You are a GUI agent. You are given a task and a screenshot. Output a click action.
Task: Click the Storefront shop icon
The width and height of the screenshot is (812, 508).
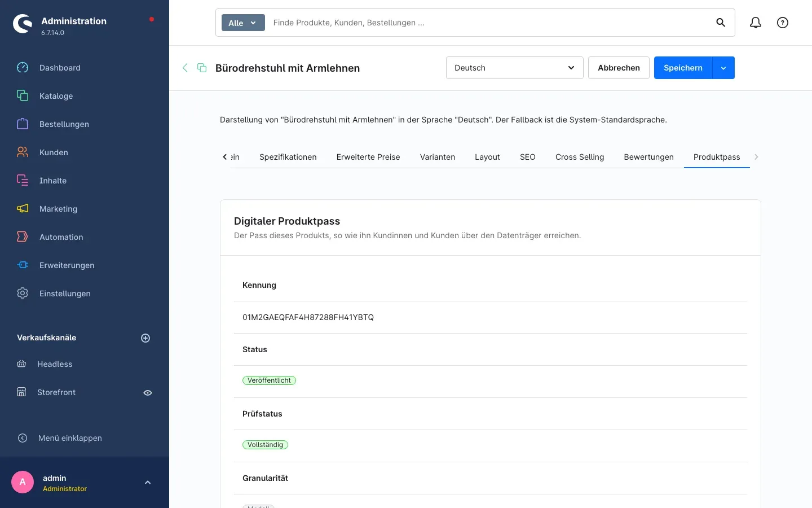point(21,392)
